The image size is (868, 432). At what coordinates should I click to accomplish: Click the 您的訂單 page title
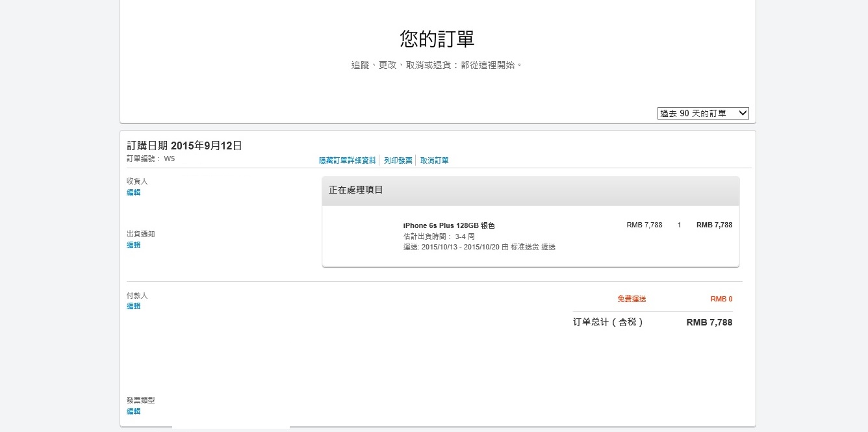[x=437, y=39]
